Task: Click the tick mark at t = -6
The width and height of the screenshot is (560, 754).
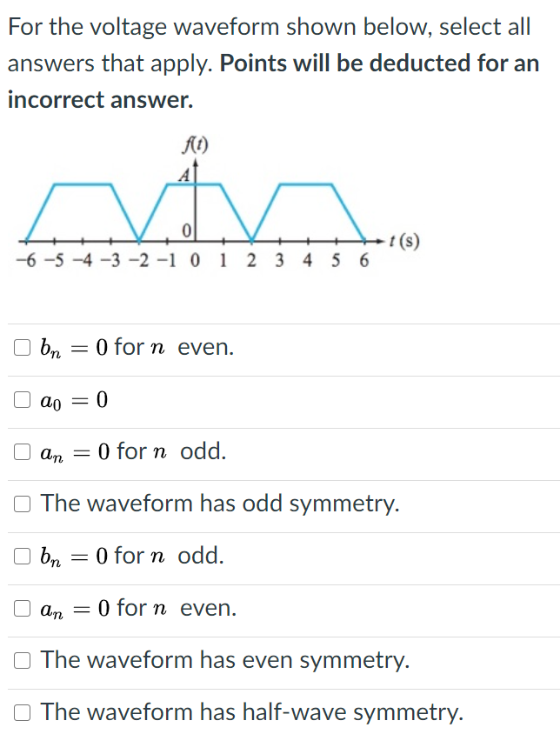Action: pyautogui.click(x=27, y=241)
